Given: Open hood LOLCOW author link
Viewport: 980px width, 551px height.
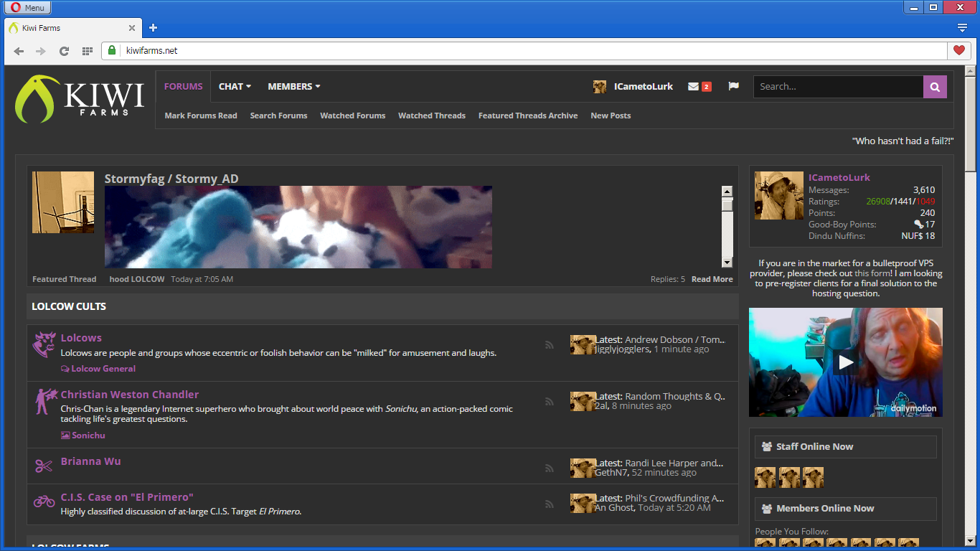Looking at the screenshot, I should [x=137, y=279].
